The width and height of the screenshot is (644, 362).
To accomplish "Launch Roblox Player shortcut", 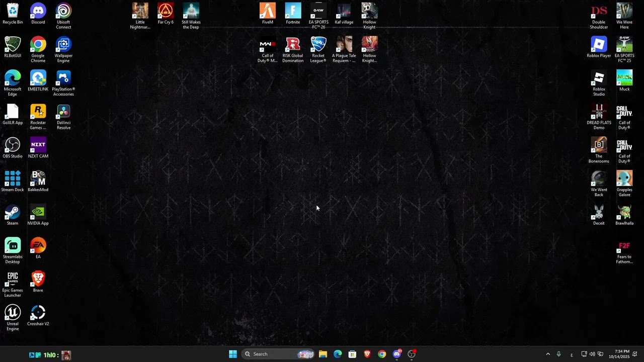I will [599, 48].
